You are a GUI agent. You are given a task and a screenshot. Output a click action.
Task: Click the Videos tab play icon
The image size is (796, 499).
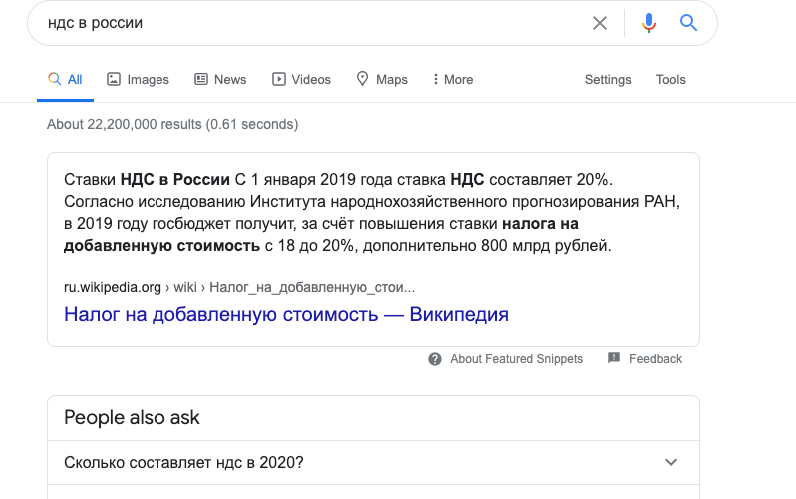click(279, 79)
